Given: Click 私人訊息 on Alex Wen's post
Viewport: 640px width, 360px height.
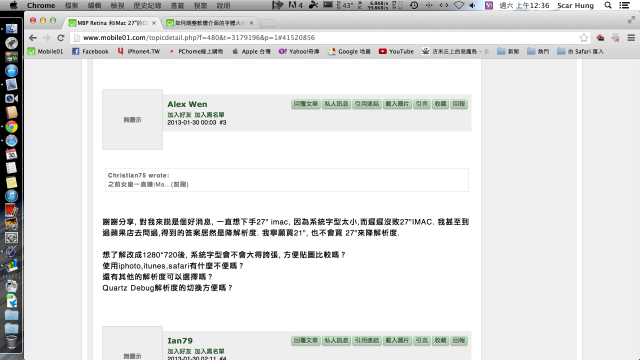Looking at the screenshot, I should tap(336, 104).
